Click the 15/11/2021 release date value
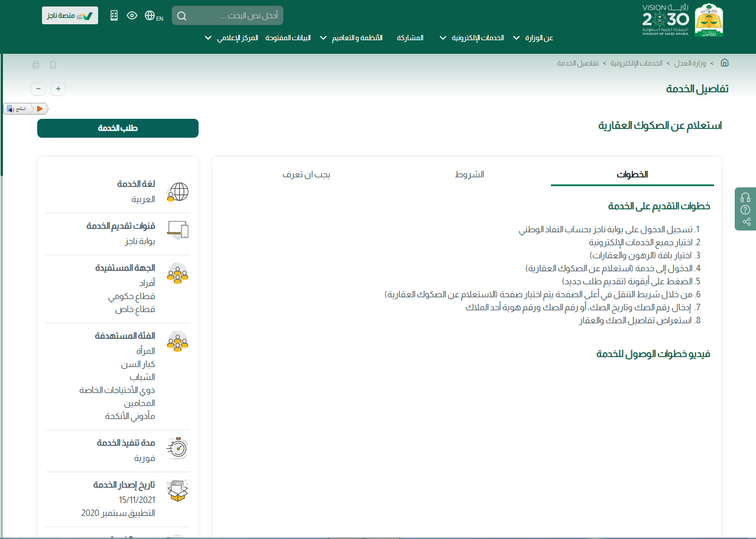This screenshot has width=756, height=539. 137,500
